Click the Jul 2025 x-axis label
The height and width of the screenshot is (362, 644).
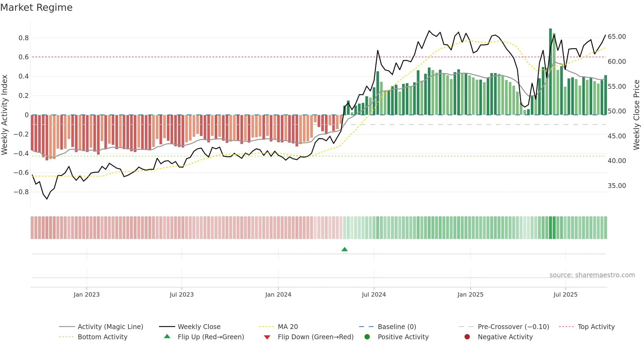[565, 294]
